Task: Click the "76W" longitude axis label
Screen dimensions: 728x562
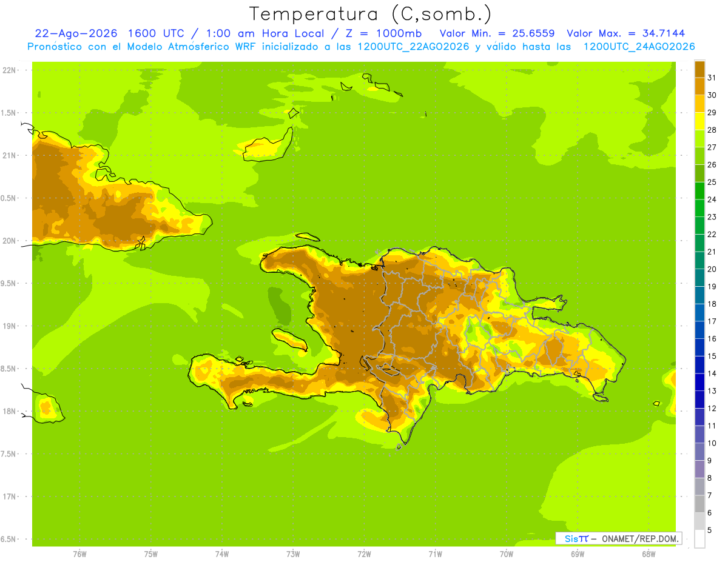Action: tap(79, 554)
